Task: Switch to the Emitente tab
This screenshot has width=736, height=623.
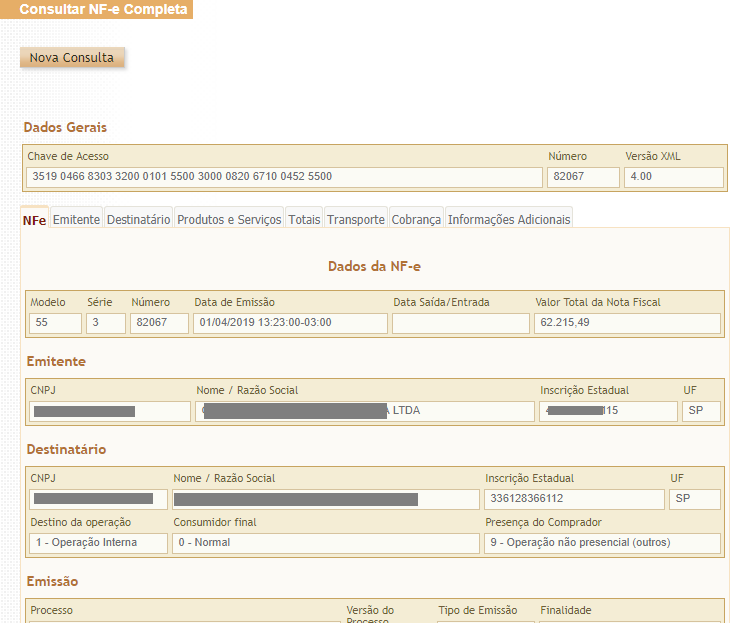Action: (76, 220)
